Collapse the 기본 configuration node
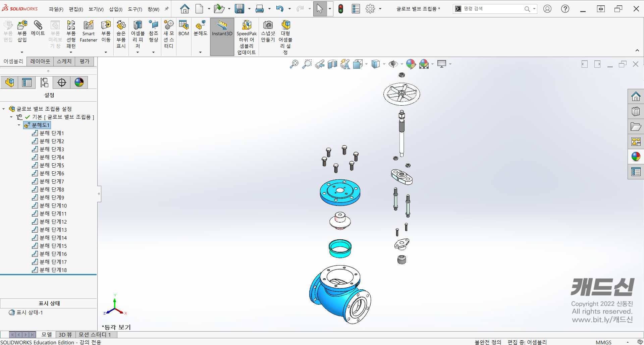The height and width of the screenshot is (345, 644). point(11,117)
